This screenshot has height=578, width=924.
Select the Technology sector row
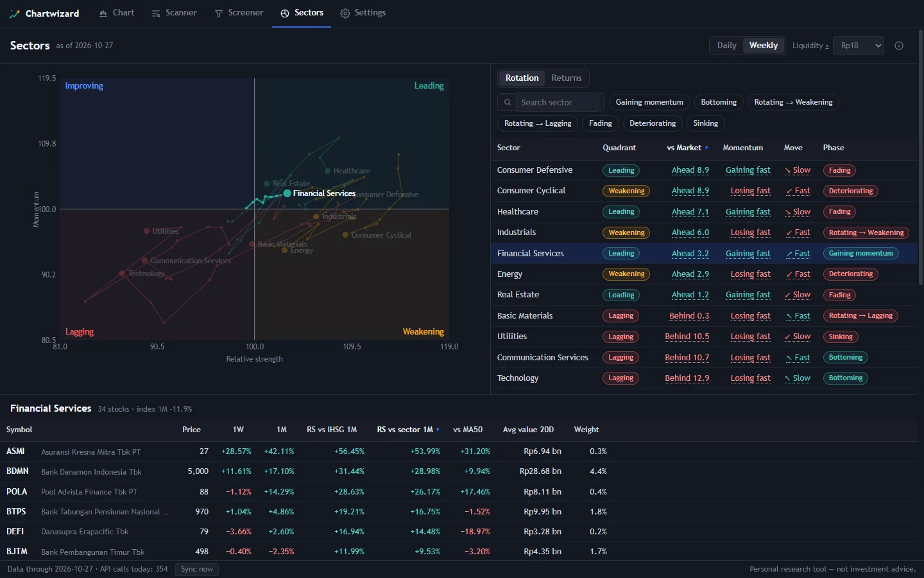tap(704, 378)
